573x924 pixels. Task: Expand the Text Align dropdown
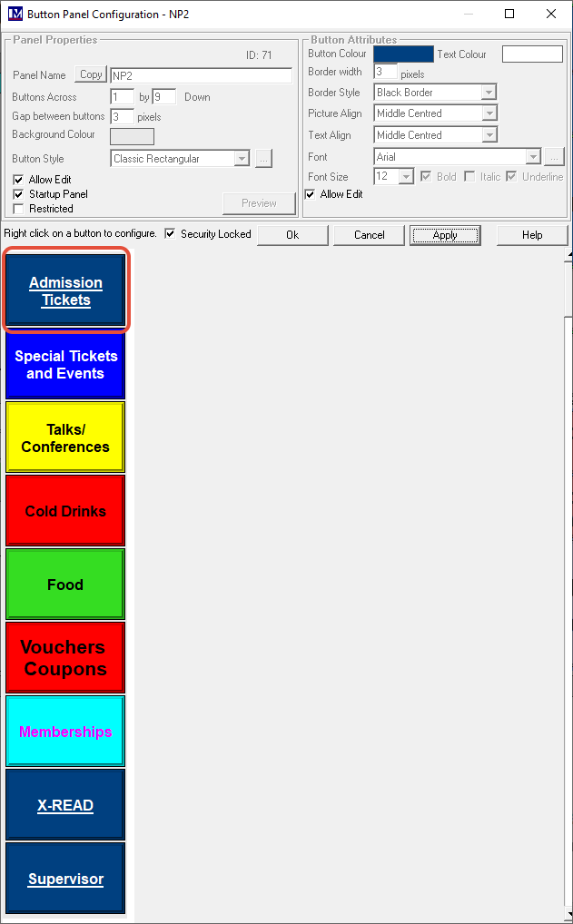click(x=489, y=135)
